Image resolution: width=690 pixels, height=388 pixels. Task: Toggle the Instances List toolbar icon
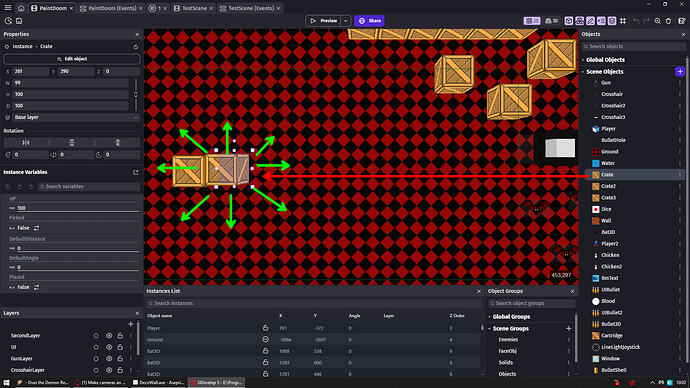[x=601, y=21]
